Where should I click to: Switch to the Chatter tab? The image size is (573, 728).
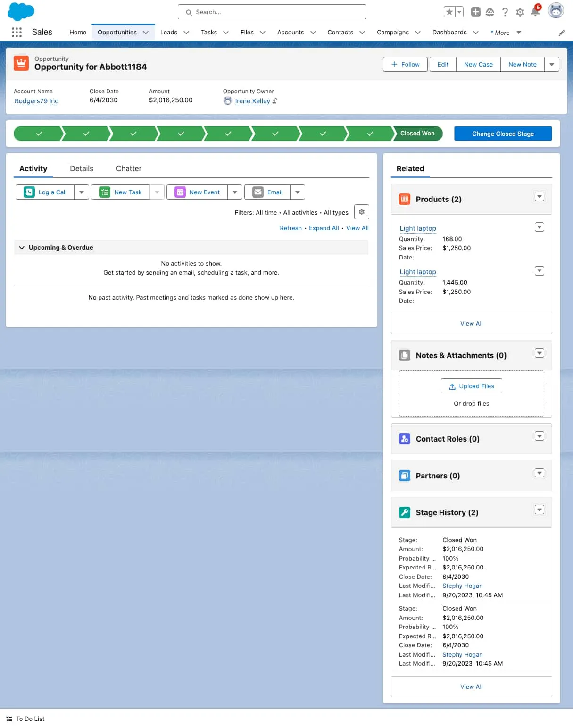click(x=129, y=168)
